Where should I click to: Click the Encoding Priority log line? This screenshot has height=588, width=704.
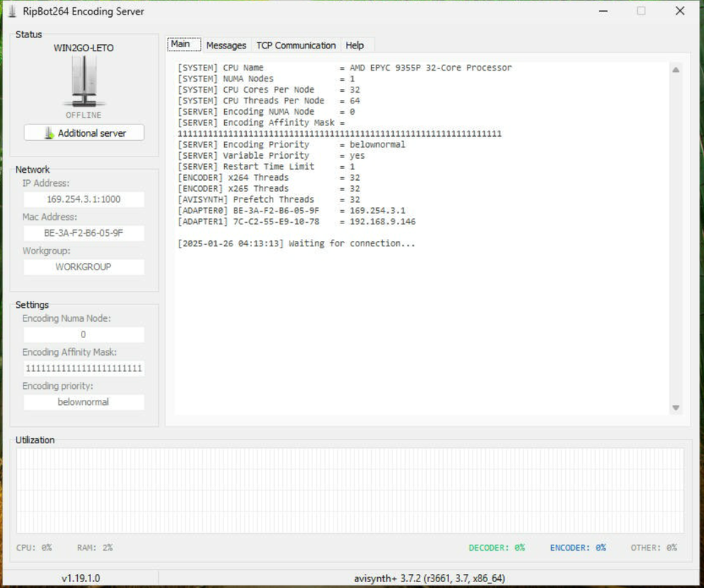tap(291, 145)
